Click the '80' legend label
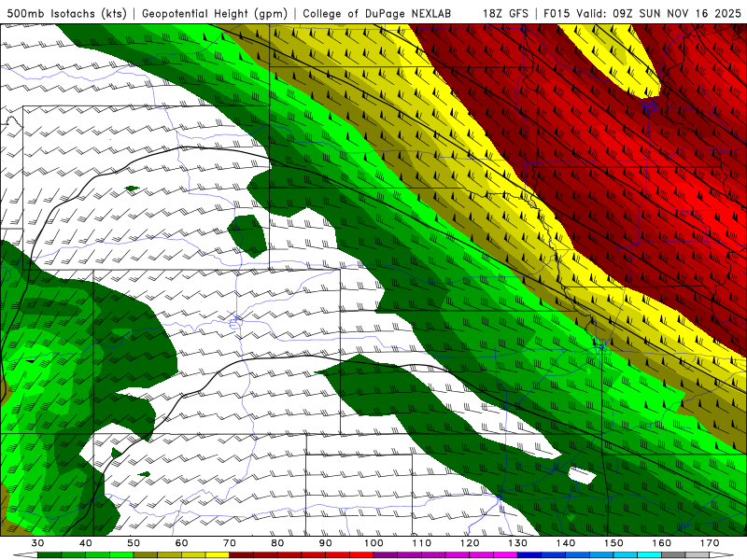This screenshot has width=747, height=560. click(x=277, y=543)
